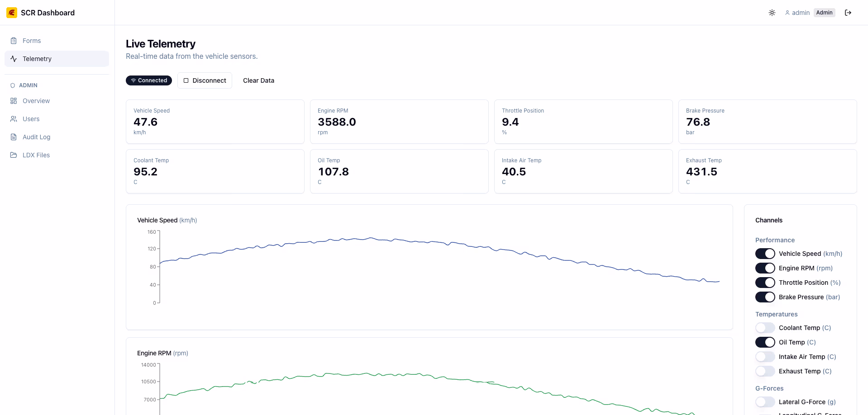Click the Connected status badge
This screenshot has width=868, height=415.
(149, 80)
